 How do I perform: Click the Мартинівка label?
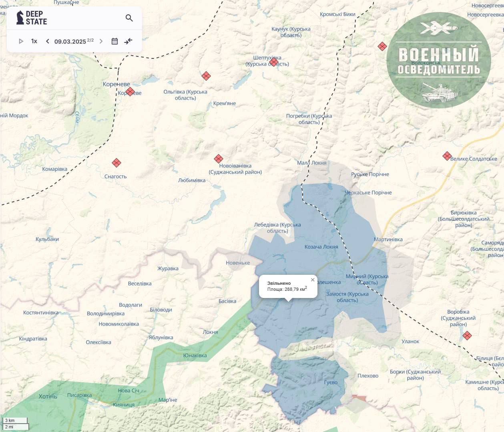point(388,239)
